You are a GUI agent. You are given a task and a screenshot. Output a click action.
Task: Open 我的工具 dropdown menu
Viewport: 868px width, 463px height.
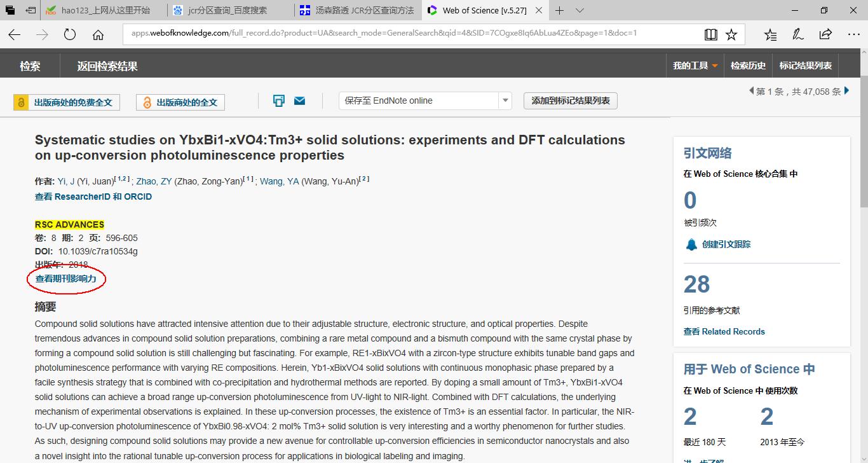point(695,66)
